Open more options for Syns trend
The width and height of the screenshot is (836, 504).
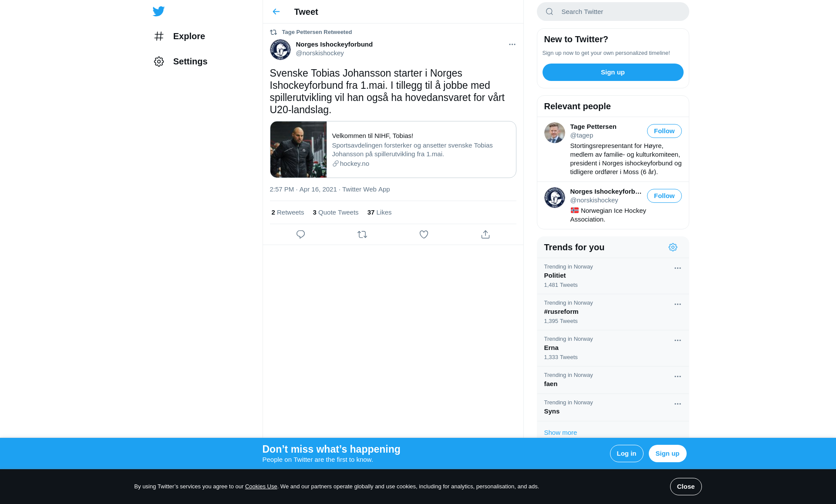pyautogui.click(x=678, y=404)
